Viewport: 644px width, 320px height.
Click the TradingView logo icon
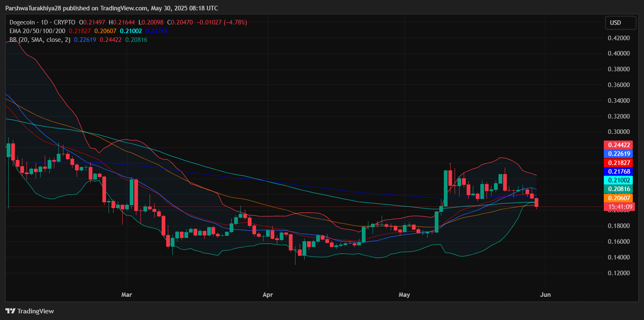pos(29,311)
